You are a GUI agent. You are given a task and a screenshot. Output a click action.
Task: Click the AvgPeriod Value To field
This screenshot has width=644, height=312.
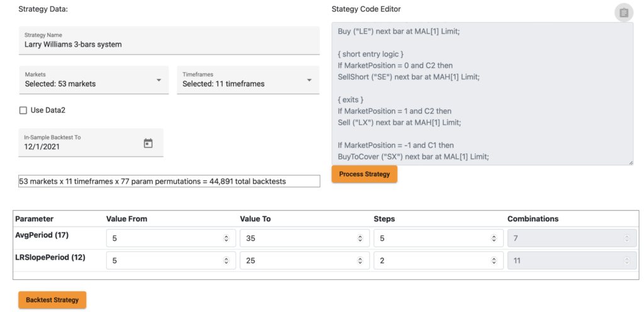coord(303,238)
